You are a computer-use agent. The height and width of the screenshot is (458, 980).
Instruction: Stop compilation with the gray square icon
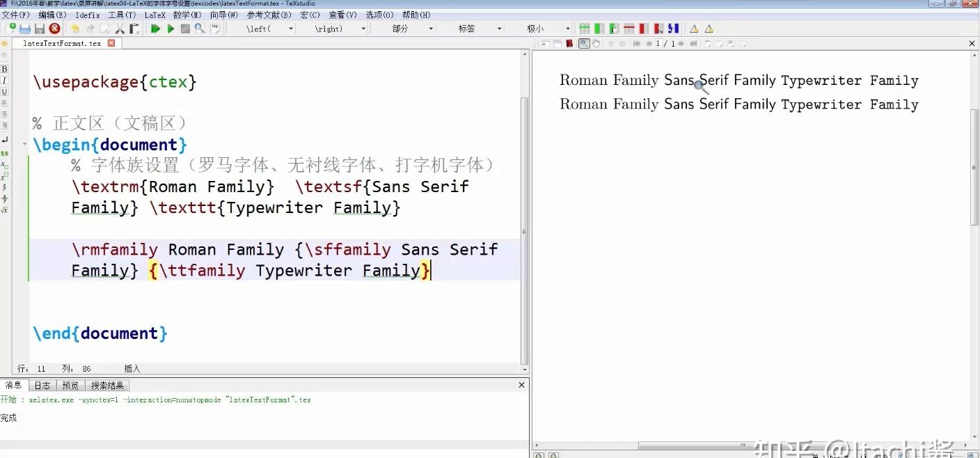(x=185, y=29)
